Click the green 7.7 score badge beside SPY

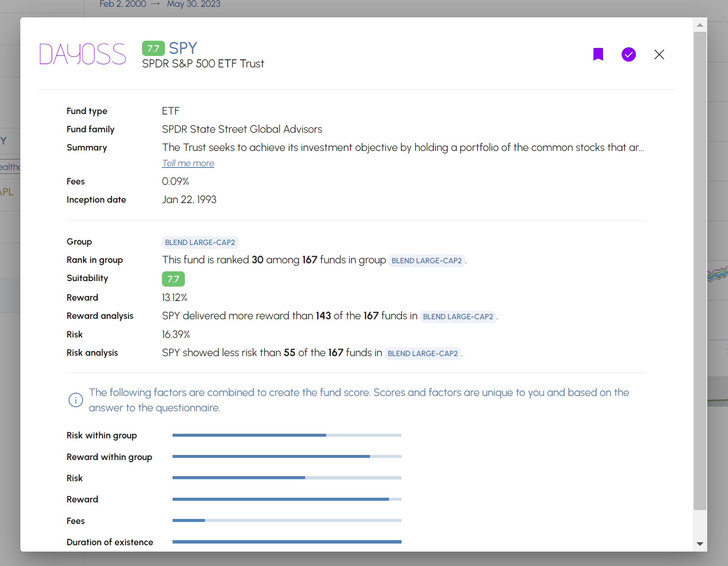[x=153, y=48]
